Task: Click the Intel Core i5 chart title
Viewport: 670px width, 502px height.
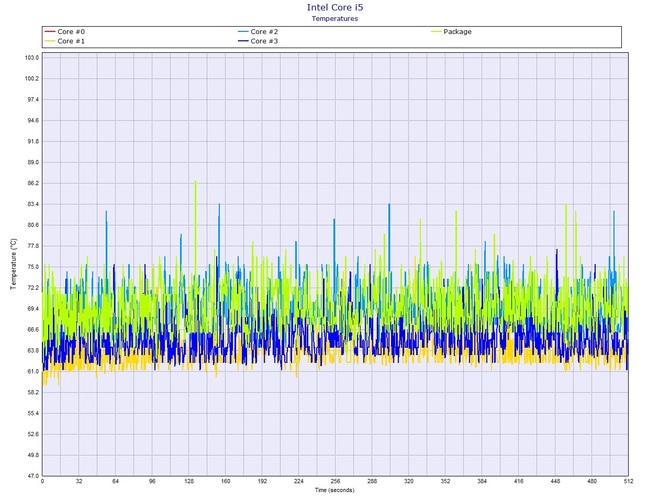Action: 335,7
